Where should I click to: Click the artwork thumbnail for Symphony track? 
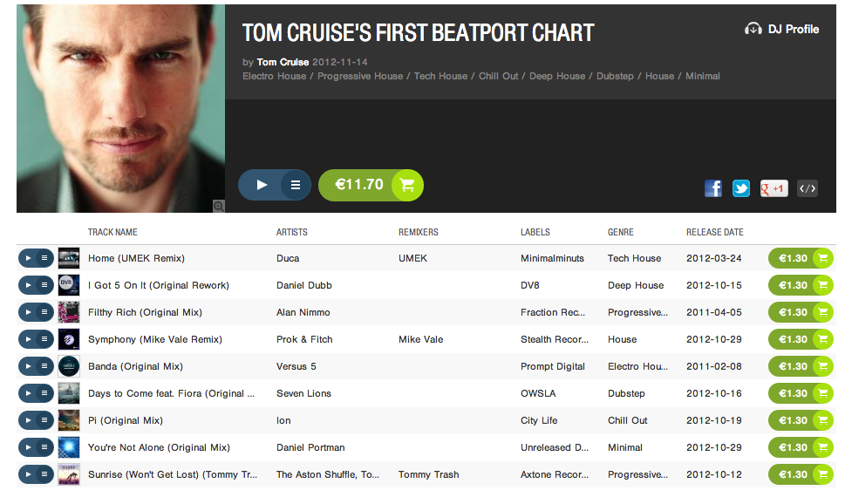69,339
